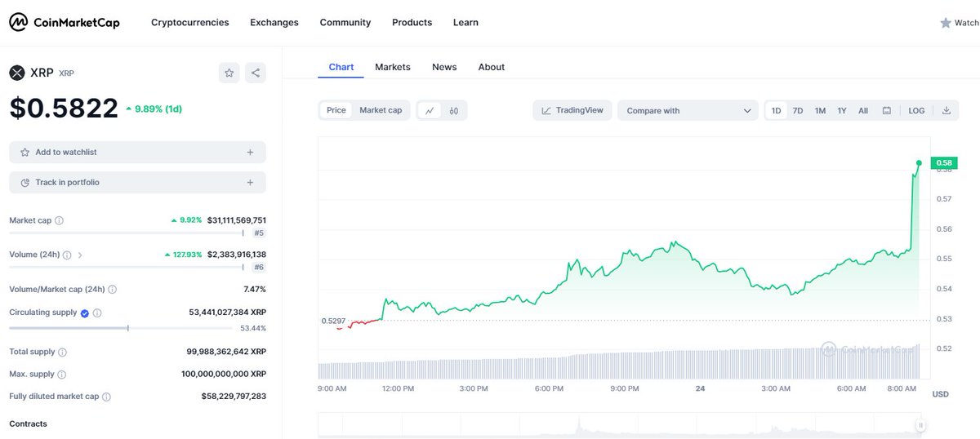
Task: Open TradingView chart button
Action: point(572,110)
